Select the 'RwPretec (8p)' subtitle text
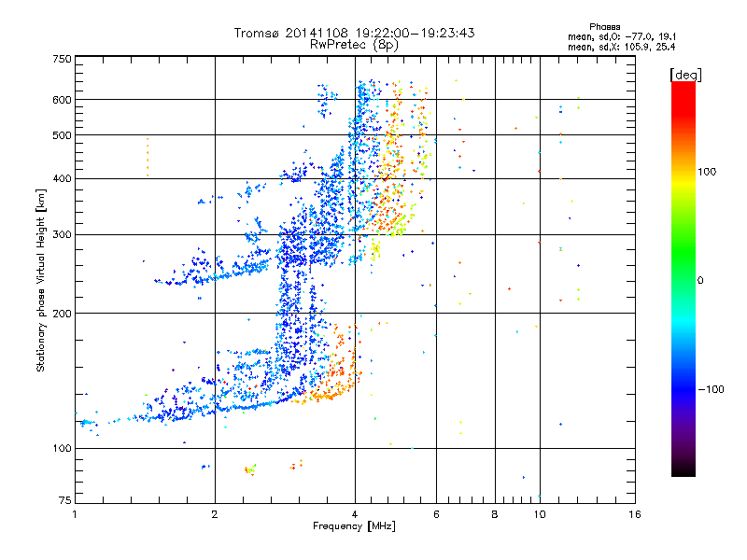747x560 pixels. tap(354, 45)
